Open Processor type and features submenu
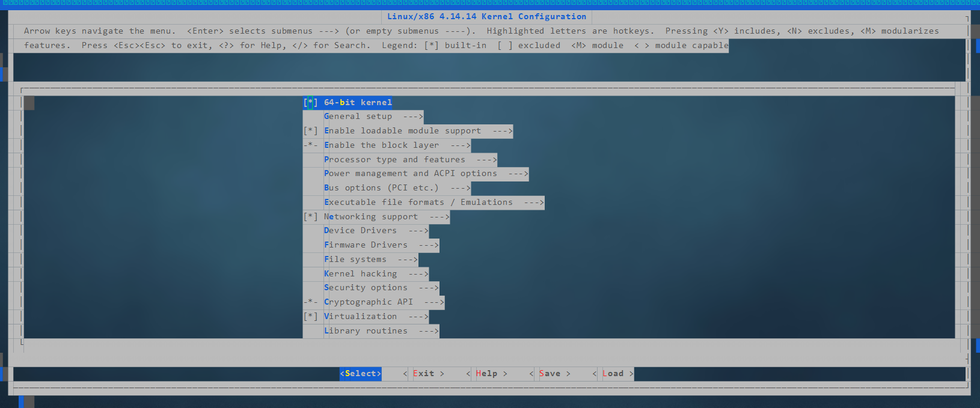Viewport: 980px width, 408px height. [411, 160]
